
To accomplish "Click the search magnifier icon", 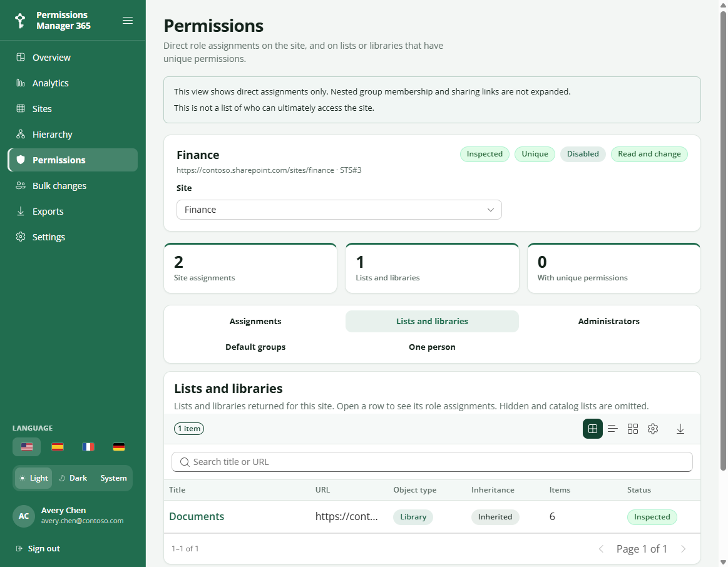I will coord(185,462).
